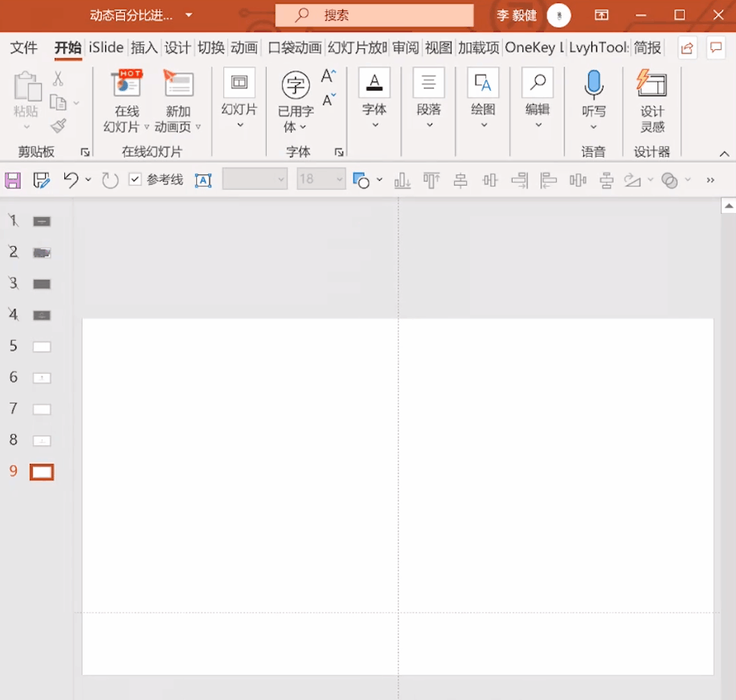Open the 口袋动画 tab

[294, 47]
